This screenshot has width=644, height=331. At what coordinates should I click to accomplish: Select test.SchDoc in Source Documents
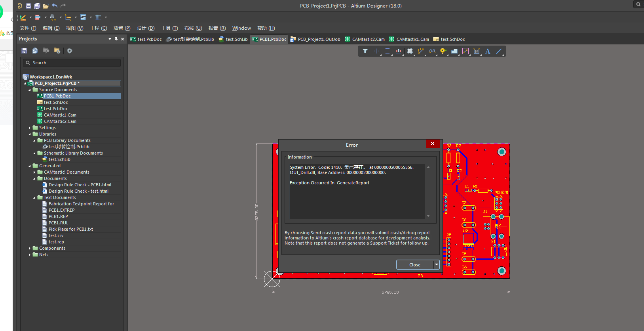tap(56, 102)
